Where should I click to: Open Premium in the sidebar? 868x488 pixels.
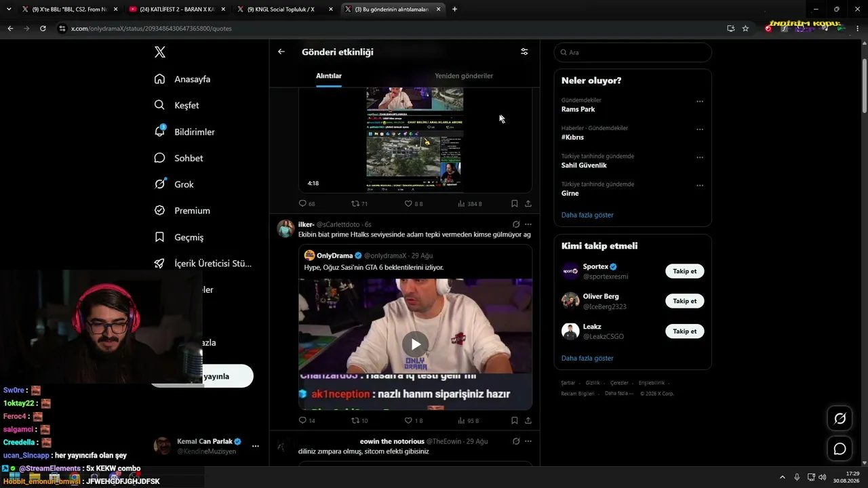point(182,211)
